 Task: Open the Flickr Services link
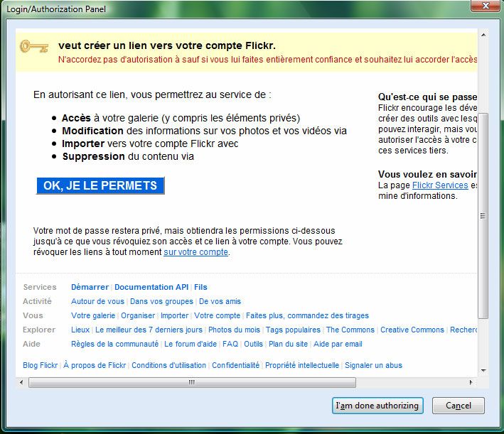point(440,185)
